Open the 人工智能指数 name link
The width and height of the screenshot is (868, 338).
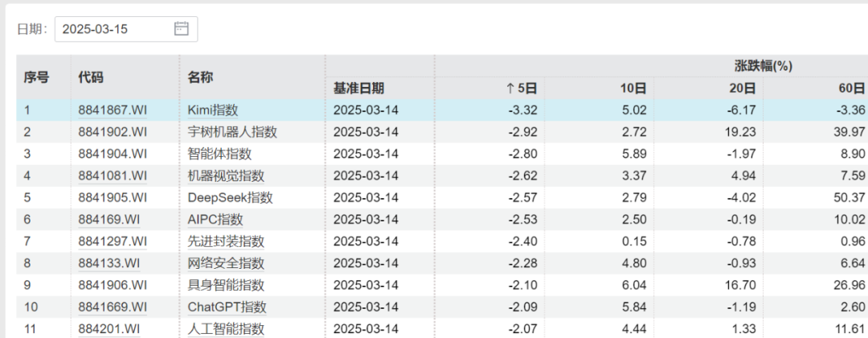pyautogui.click(x=226, y=329)
